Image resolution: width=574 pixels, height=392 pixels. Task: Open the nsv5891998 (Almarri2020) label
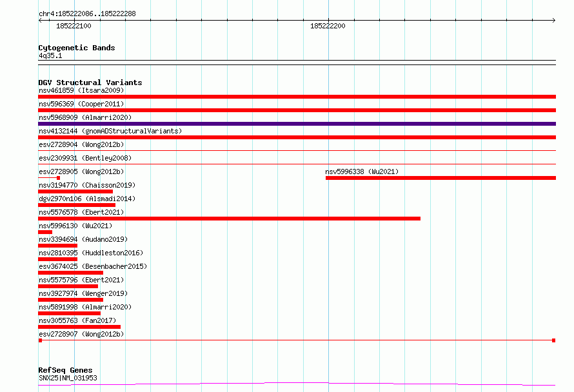(x=85, y=307)
